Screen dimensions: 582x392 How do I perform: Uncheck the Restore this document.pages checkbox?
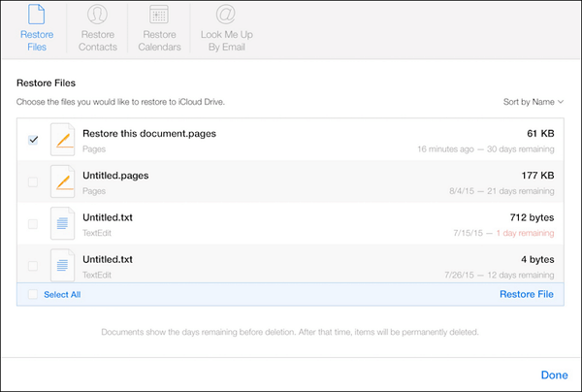coord(33,140)
